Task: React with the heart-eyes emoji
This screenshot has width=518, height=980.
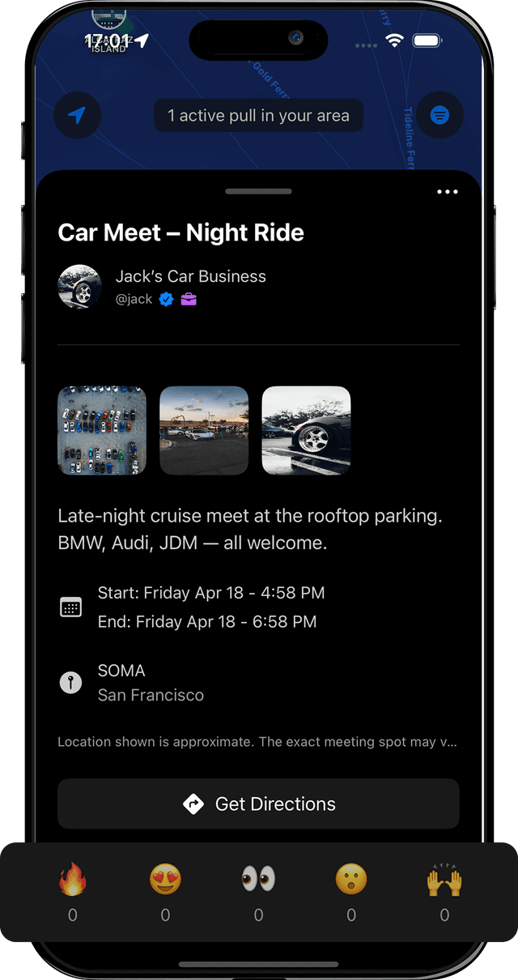Action: (165, 879)
